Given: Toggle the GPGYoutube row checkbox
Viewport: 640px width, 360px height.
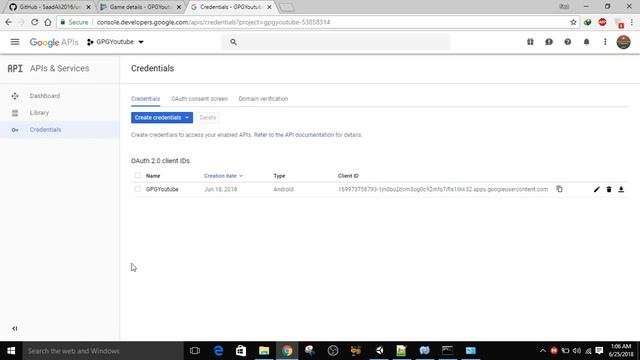Looking at the screenshot, I should [138, 189].
